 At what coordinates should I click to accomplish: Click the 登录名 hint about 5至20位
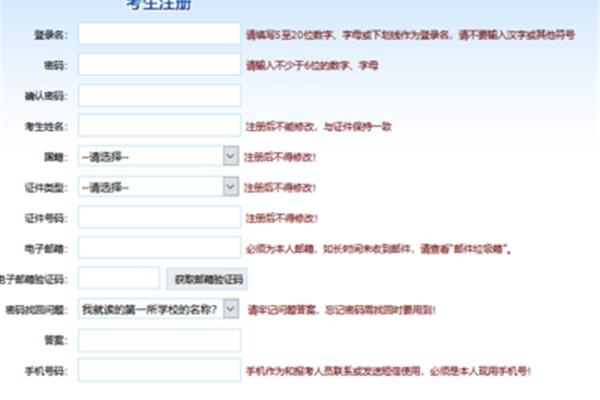410,35
